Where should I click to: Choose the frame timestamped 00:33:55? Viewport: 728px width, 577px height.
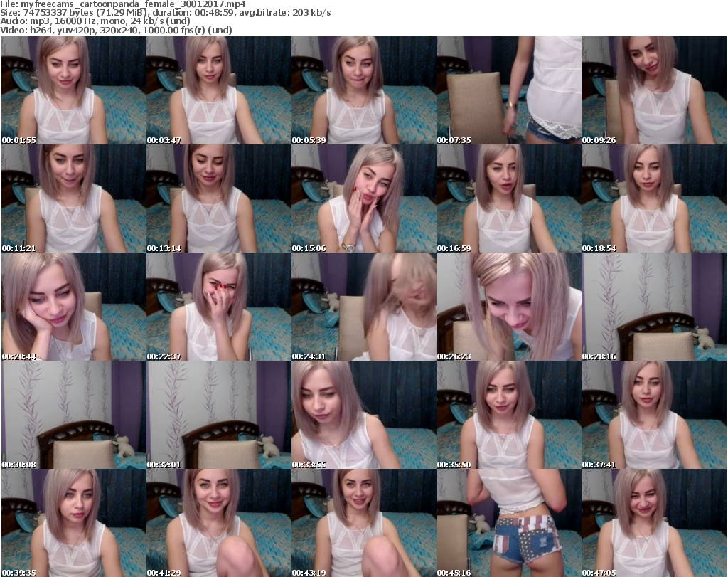[363, 415]
